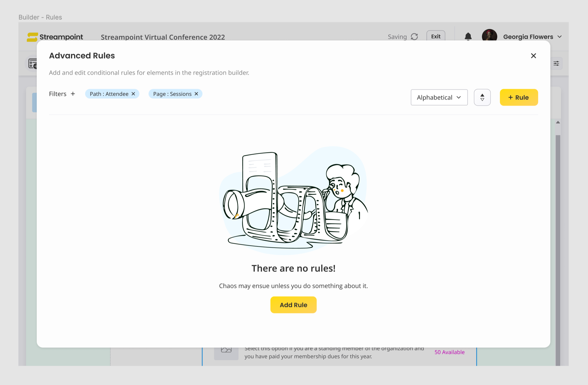The width and height of the screenshot is (588, 385).
Task: Click the Page : Sessions filter label
Action: (x=172, y=94)
